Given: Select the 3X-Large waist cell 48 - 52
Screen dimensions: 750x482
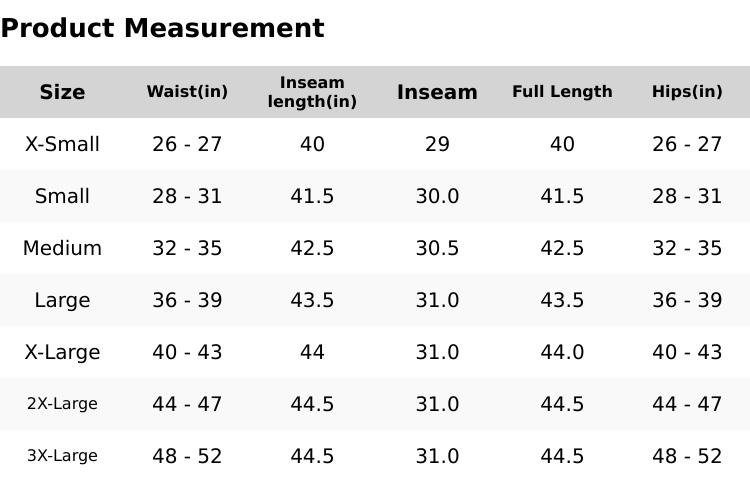Looking at the screenshot, I should tap(187, 456).
